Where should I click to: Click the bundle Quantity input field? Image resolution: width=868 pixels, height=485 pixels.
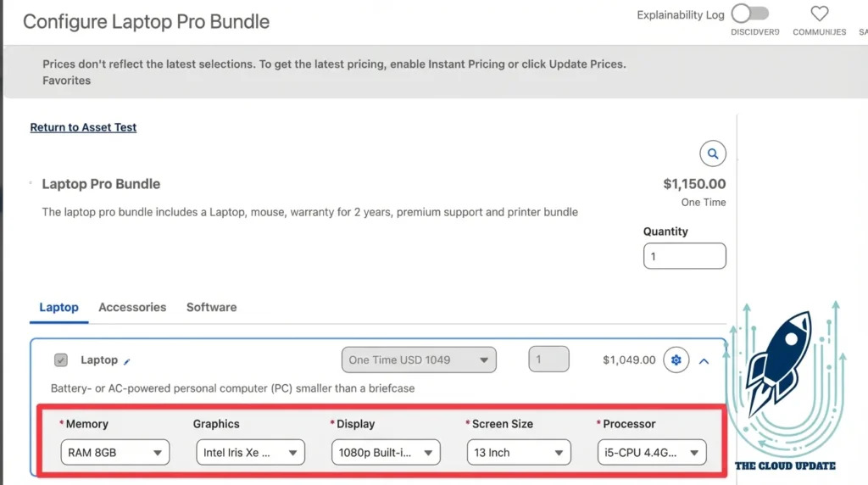(x=684, y=256)
